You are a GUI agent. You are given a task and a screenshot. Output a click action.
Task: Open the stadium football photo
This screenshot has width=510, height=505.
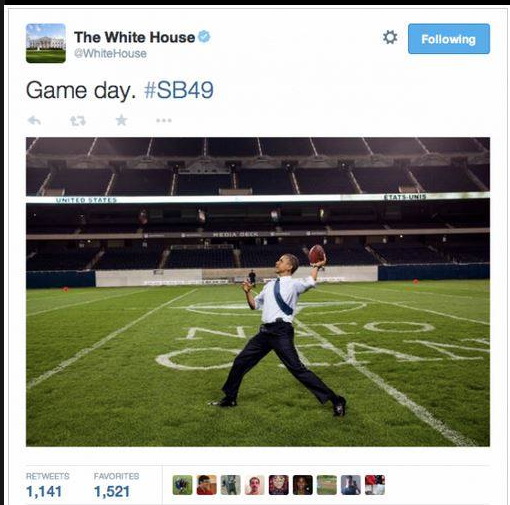tap(258, 292)
